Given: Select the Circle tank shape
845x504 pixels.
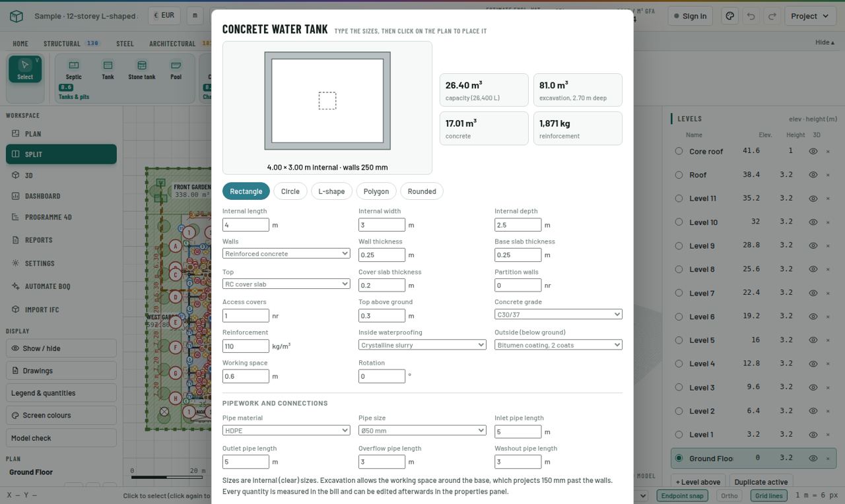Looking at the screenshot, I should coord(290,191).
